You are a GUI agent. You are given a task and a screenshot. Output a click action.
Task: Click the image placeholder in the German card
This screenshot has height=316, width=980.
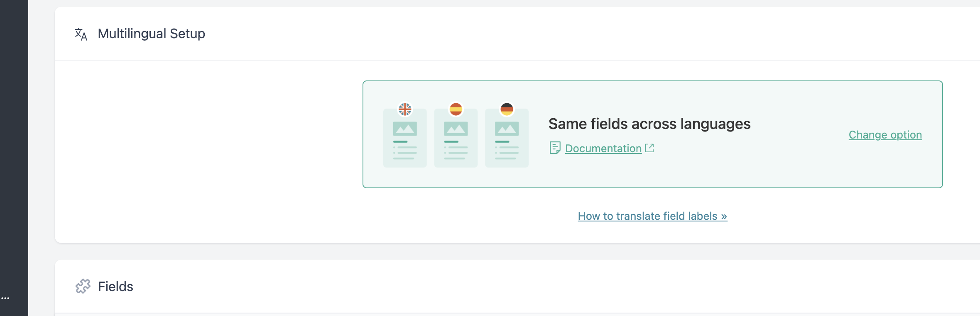507,129
